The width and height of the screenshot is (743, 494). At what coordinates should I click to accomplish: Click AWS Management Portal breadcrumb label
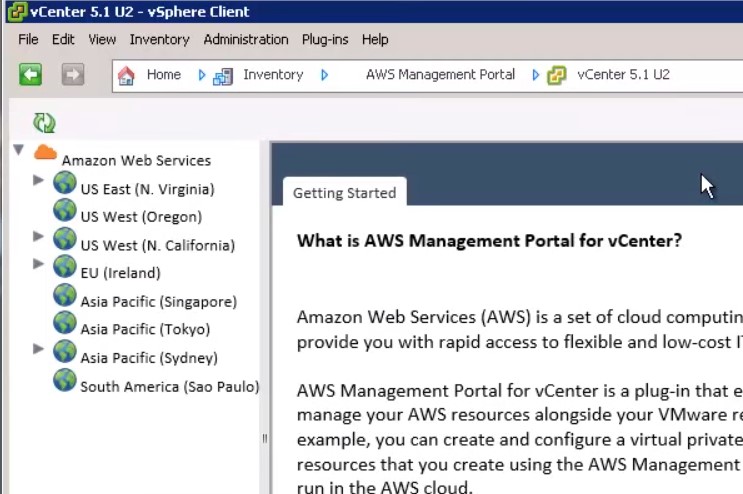[440, 74]
